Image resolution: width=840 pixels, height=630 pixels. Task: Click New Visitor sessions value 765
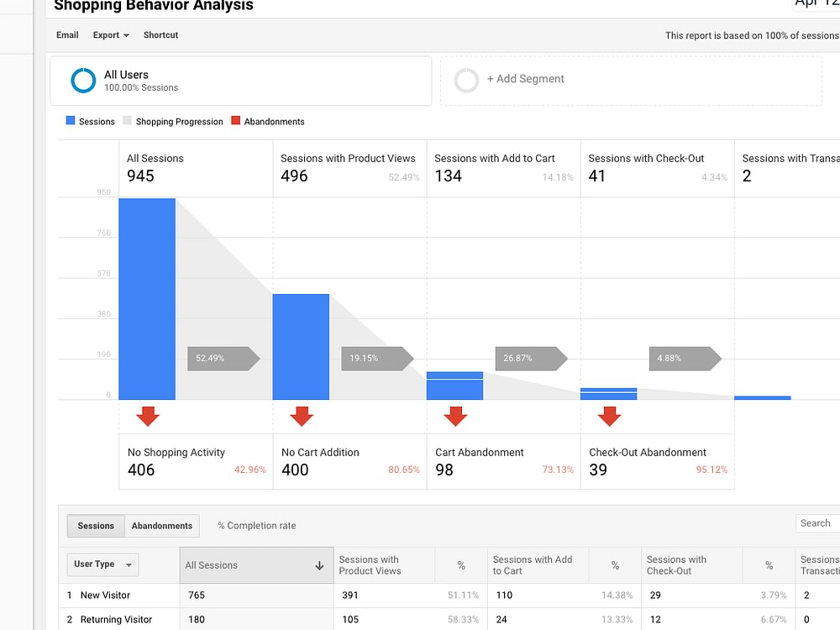coord(197,596)
